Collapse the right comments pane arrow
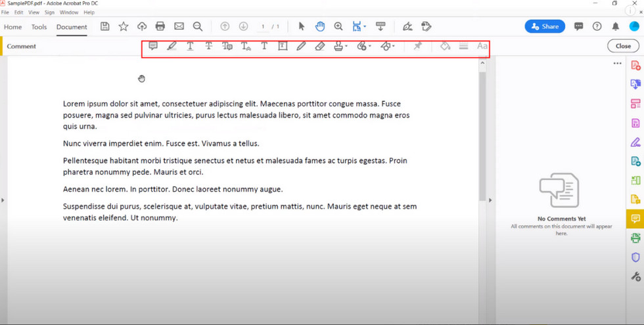The height and width of the screenshot is (325, 644). click(490, 200)
